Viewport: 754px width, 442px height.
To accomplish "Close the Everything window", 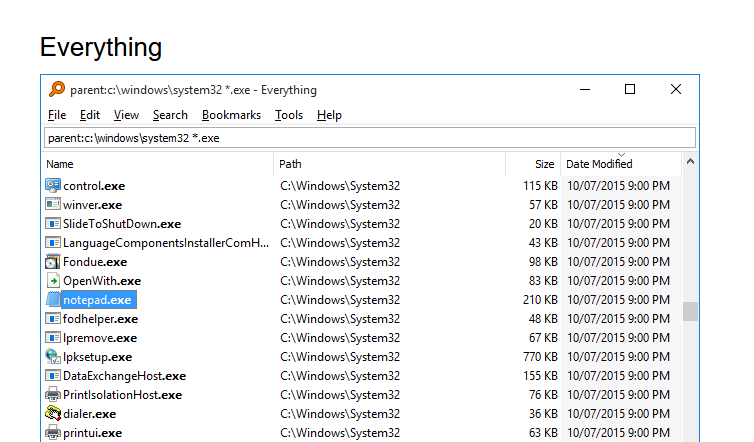I will (x=676, y=89).
